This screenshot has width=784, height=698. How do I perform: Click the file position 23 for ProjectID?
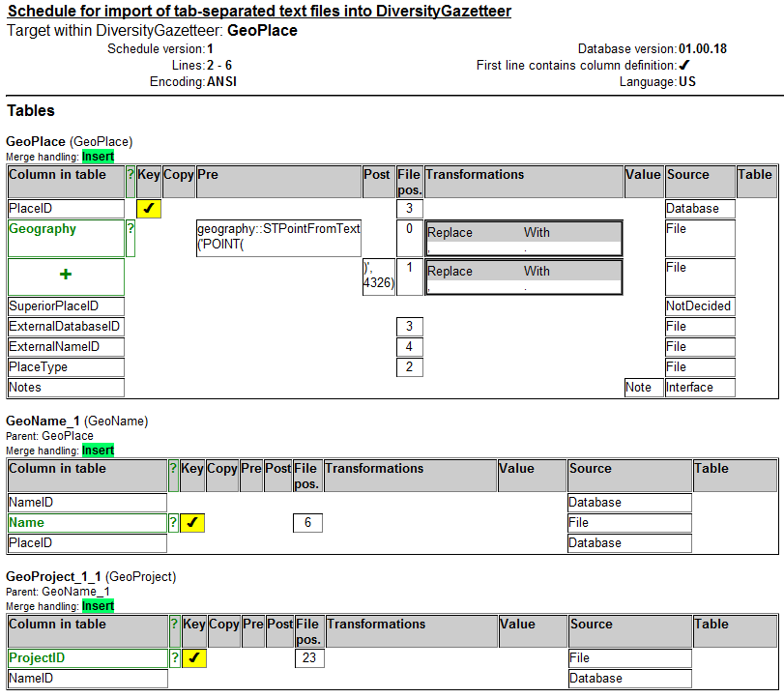(x=309, y=658)
